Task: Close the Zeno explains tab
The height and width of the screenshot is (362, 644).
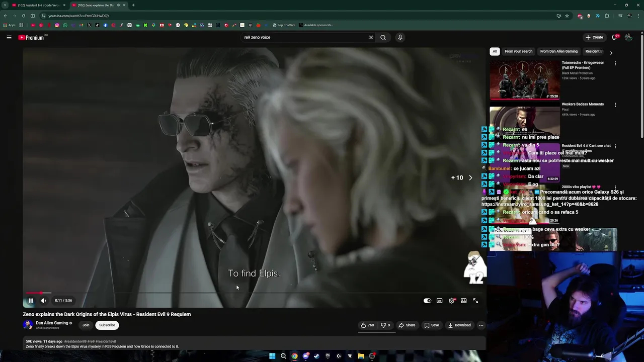Action: coord(124,5)
